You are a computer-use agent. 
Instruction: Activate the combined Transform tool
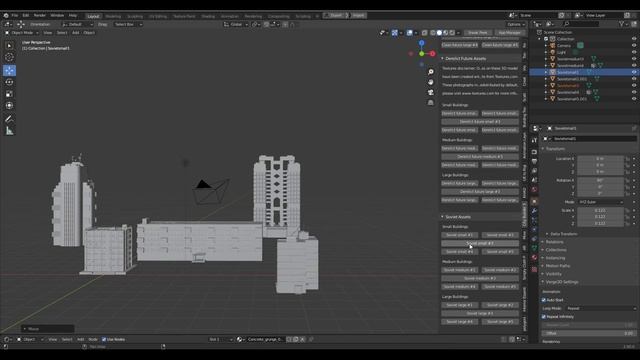(x=9, y=106)
